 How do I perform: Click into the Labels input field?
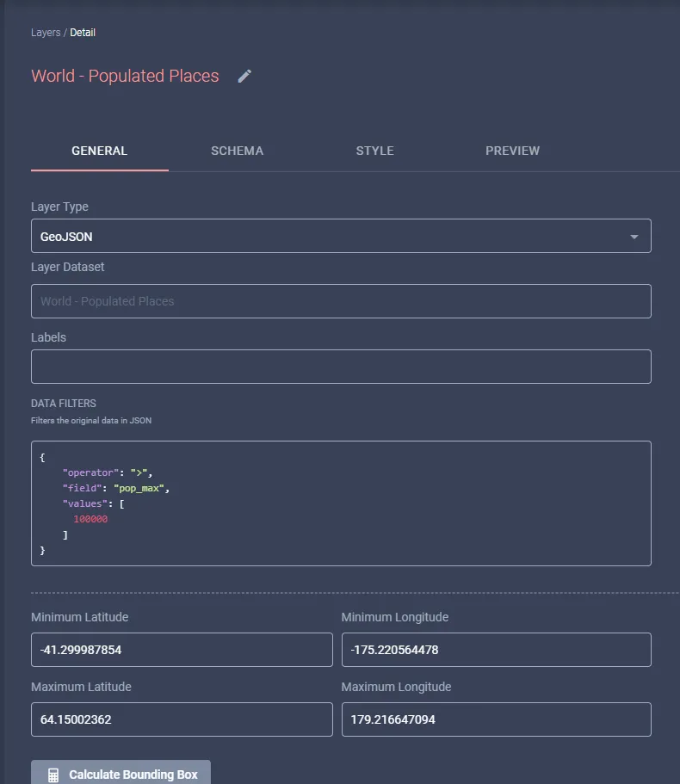[341, 367]
